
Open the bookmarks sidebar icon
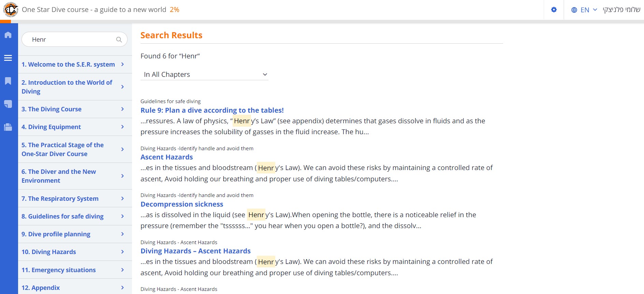click(8, 81)
